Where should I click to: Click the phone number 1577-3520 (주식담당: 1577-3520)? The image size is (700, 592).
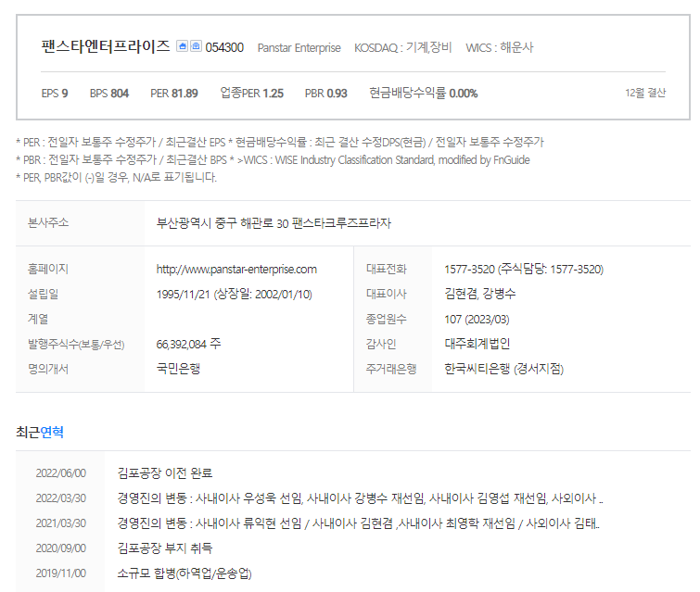524,270
